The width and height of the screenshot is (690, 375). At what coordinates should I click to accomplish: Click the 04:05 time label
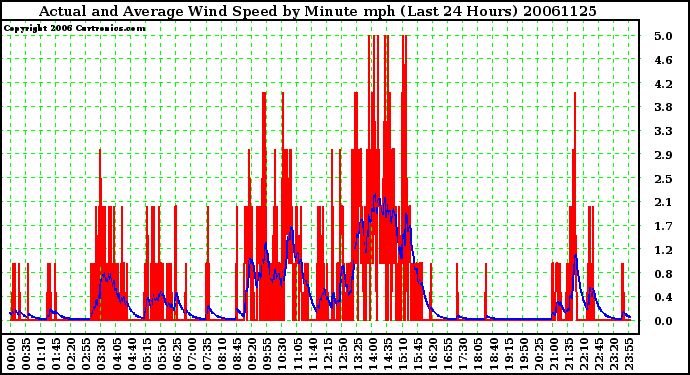(x=116, y=354)
